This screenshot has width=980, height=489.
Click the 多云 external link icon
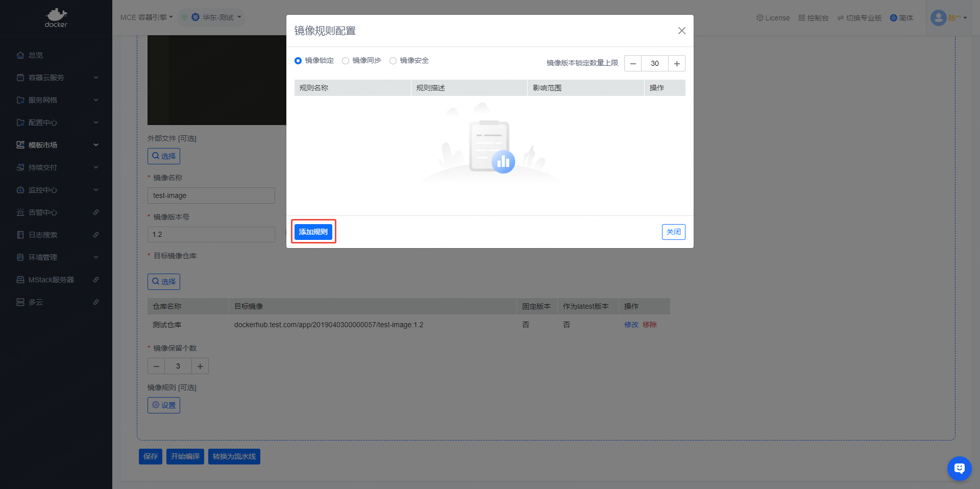tap(96, 302)
